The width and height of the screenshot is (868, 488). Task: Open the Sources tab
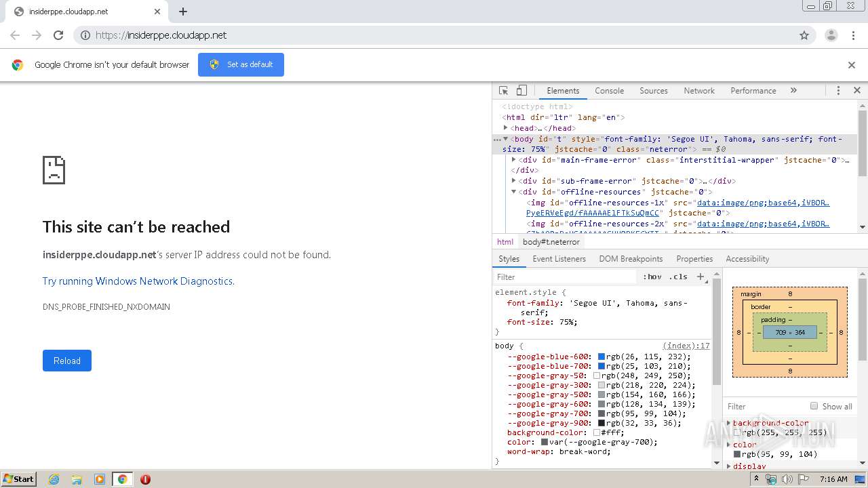[654, 91]
